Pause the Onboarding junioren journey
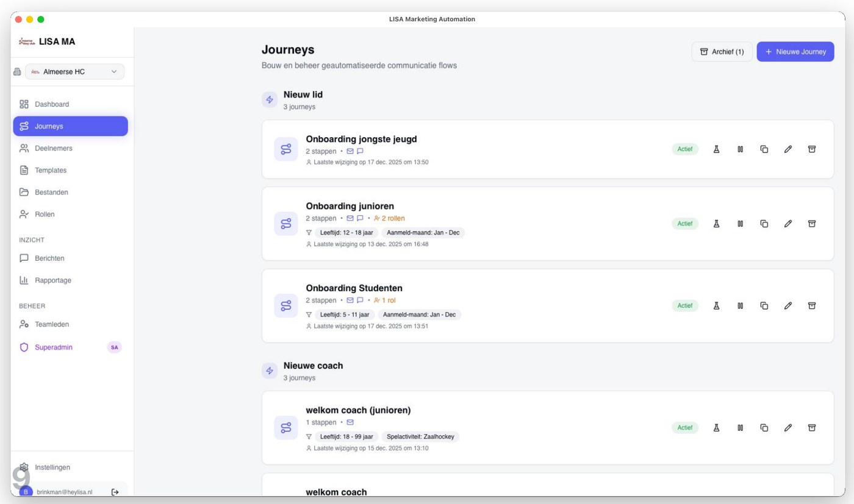 click(x=740, y=224)
